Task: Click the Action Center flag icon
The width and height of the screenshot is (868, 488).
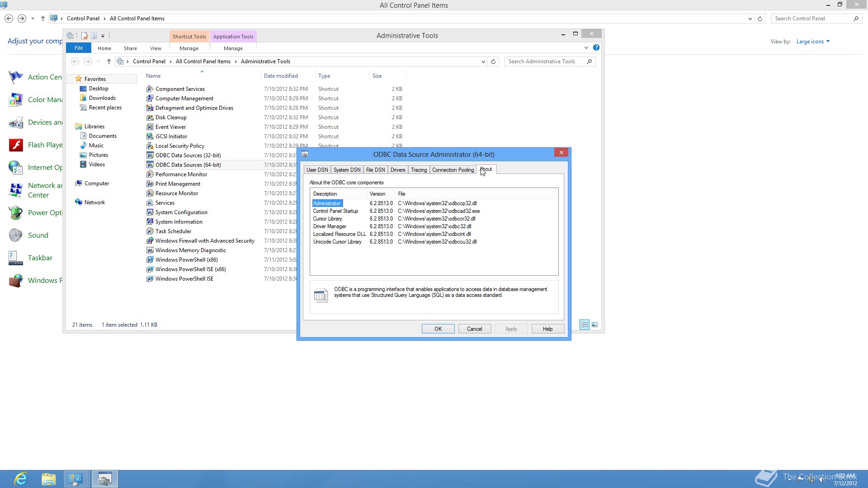Action: pyautogui.click(x=16, y=77)
